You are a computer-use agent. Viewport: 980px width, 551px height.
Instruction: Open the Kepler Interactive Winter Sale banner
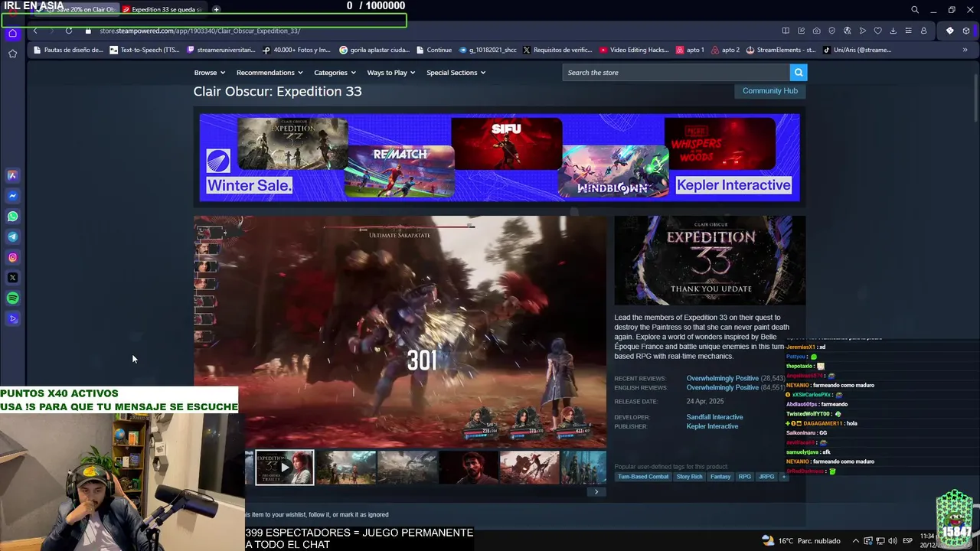tap(499, 158)
